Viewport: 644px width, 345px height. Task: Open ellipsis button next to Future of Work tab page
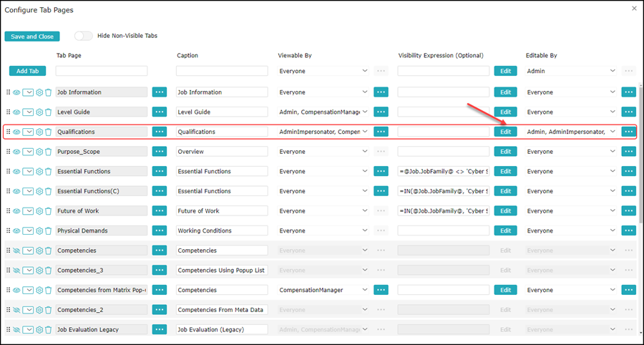[x=159, y=211]
